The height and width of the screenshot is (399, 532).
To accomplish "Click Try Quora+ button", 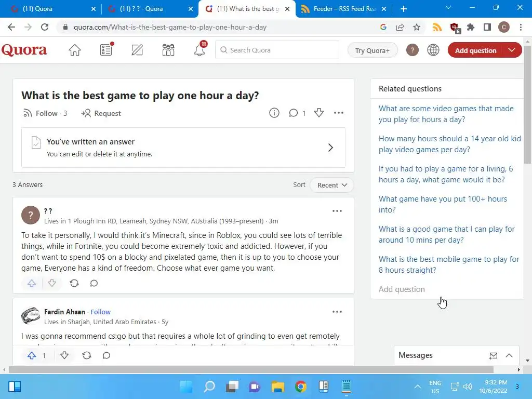I will 372,50.
